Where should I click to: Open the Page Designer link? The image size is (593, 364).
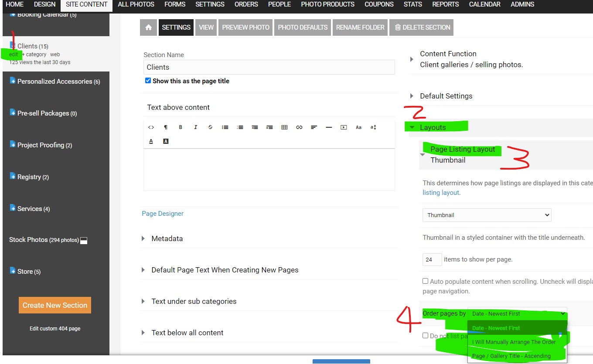(163, 214)
